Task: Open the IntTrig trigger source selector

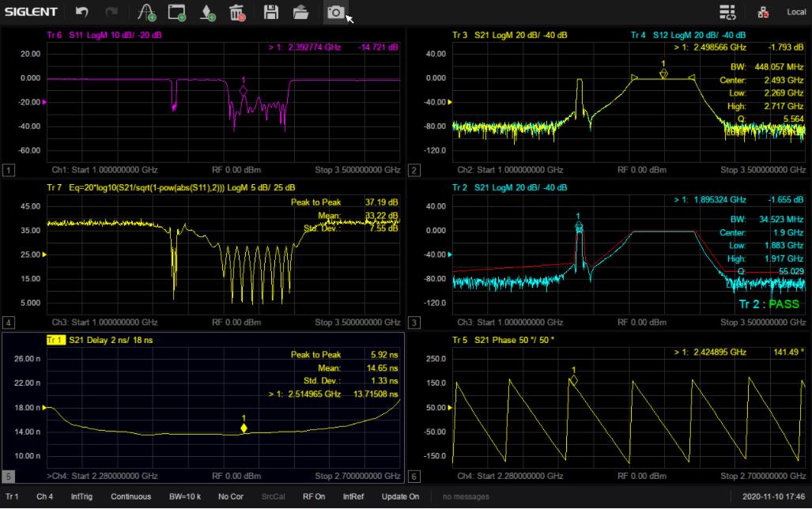Action: tap(82, 496)
